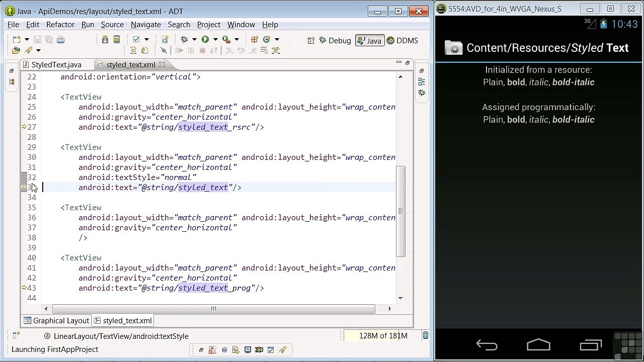Expand the External Tools dropdown arrow
This screenshot has height=362, width=644.
click(236, 39)
